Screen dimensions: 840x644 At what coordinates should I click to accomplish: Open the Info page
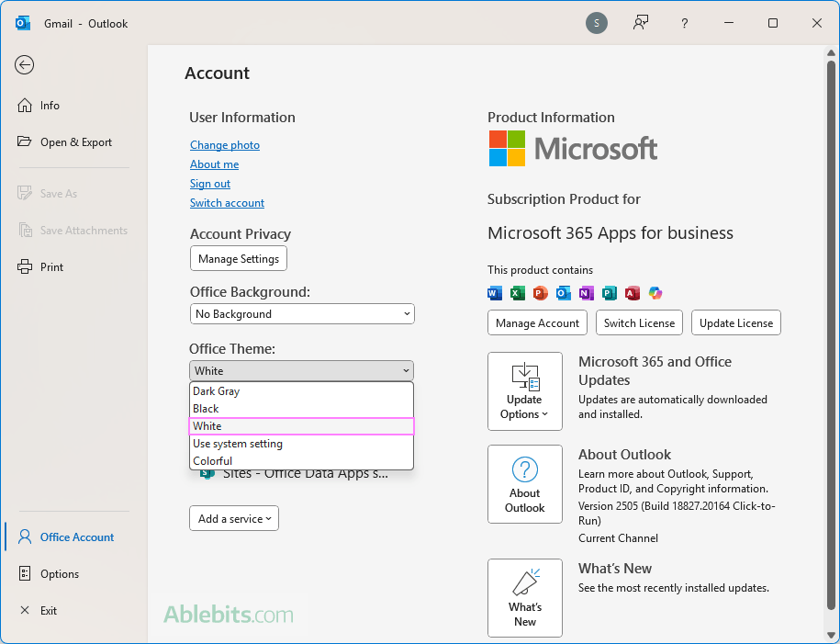pos(39,105)
